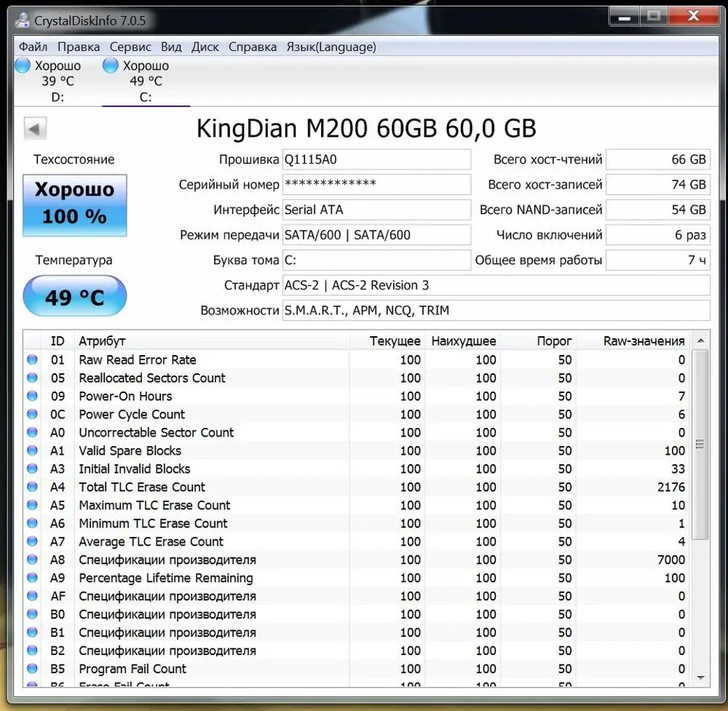Click status dot for Initial Invalid Blocks

32,468
